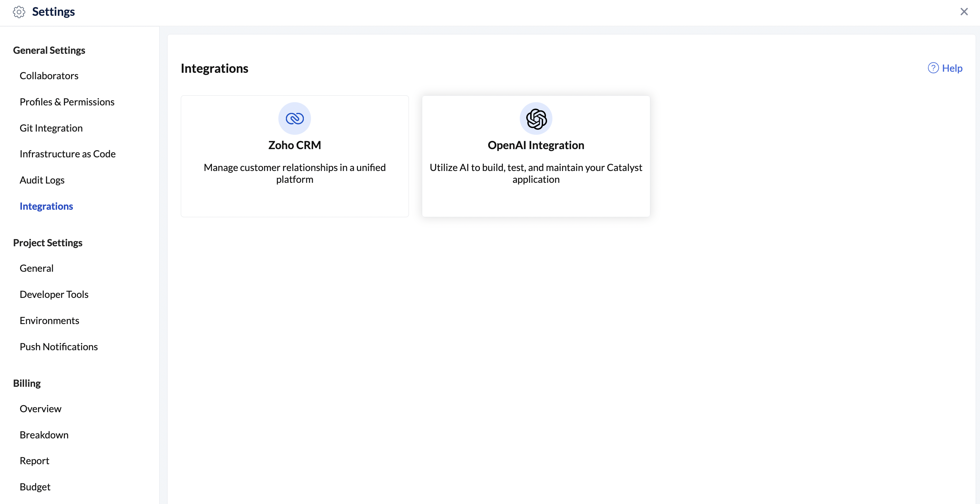Open the Billing Breakdown page
980x504 pixels.
[44, 434]
